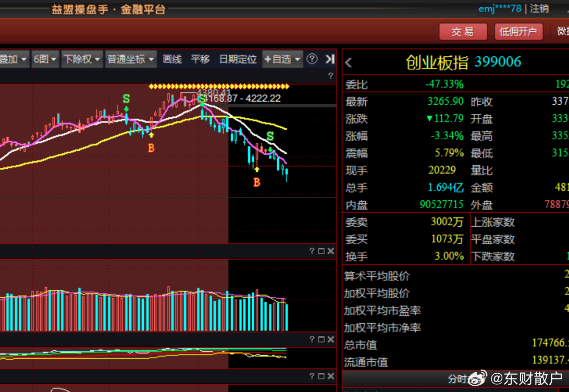
Task: Open 日期定位 date locator
Action: click(238, 59)
